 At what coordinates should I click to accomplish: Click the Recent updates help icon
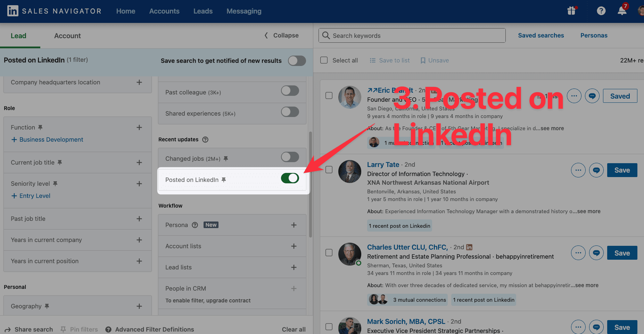[205, 140]
